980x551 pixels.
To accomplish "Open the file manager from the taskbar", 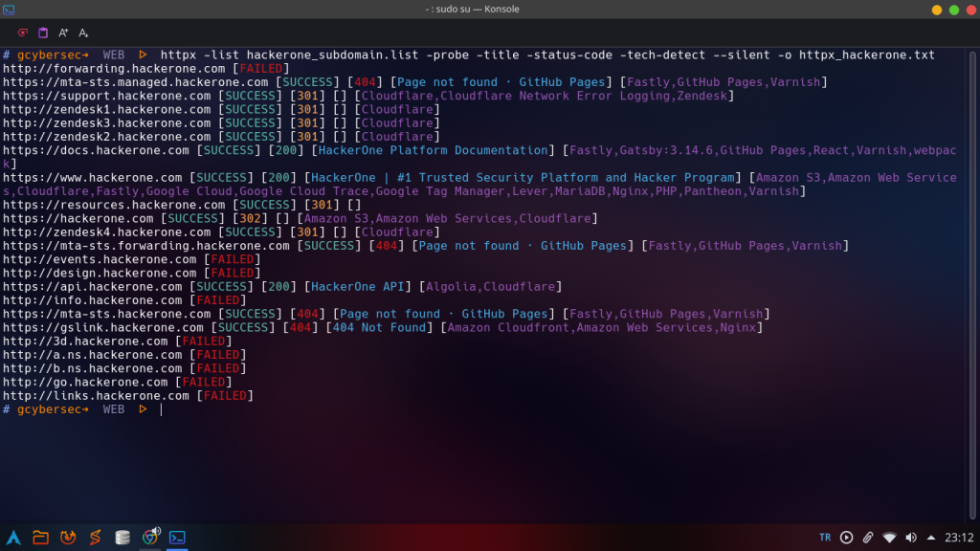I will tap(40, 537).
